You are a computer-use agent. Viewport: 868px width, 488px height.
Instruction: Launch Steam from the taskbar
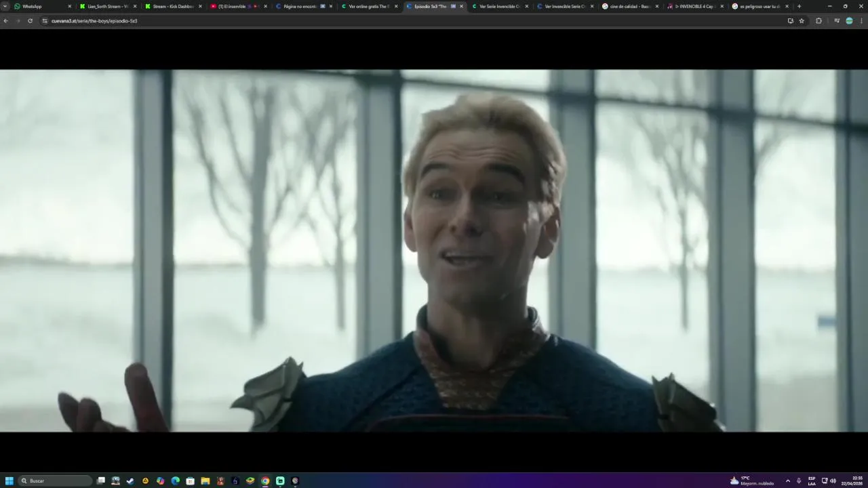(x=130, y=481)
